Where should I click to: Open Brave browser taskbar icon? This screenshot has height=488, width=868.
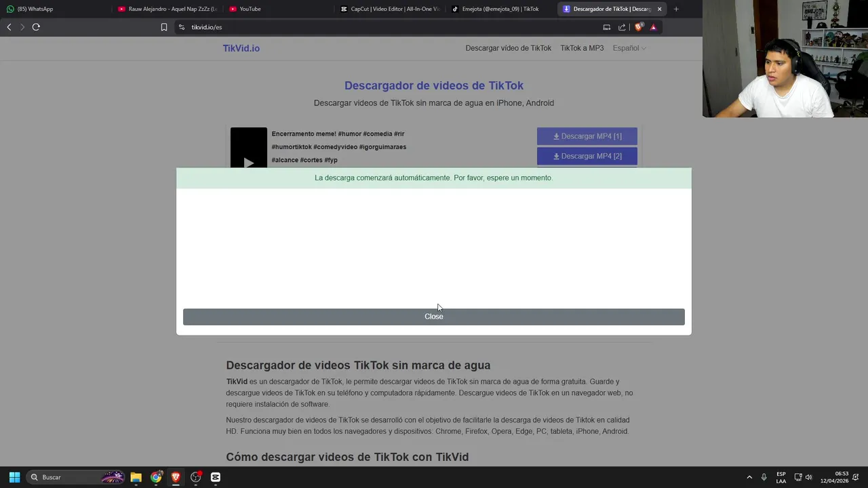176,477
